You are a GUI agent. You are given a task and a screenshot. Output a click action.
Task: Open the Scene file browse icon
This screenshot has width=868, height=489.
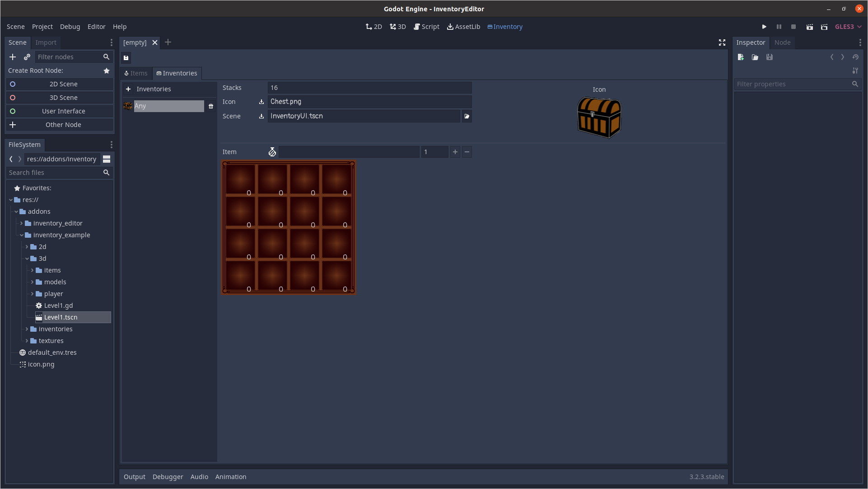tap(467, 116)
